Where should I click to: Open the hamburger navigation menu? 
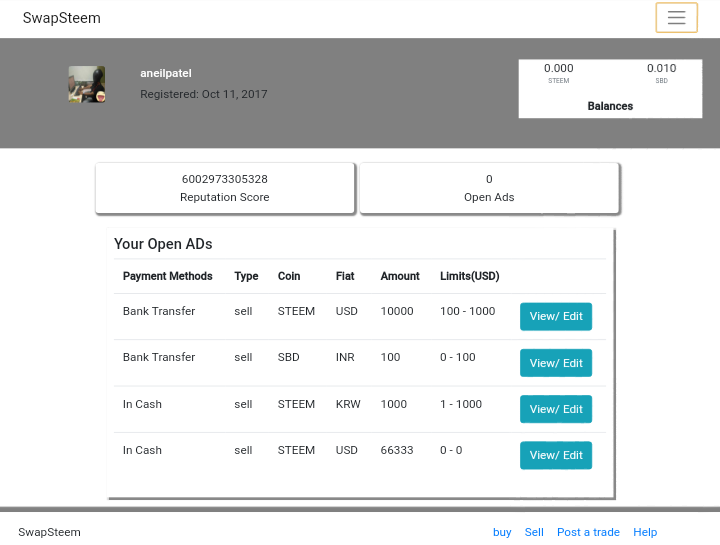(676, 18)
